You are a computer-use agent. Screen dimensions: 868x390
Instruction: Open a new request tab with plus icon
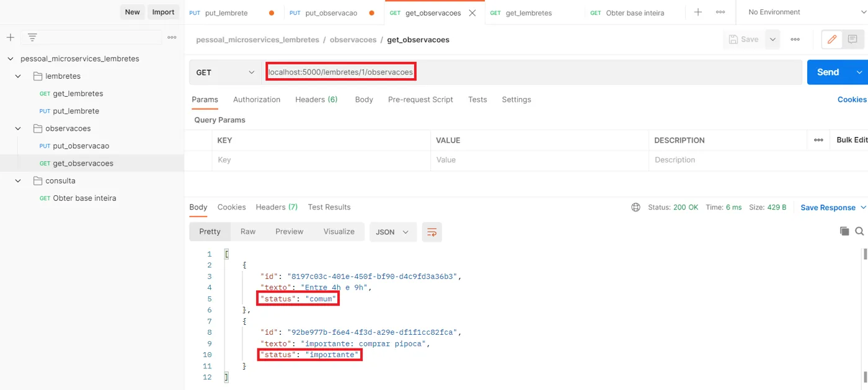pyautogui.click(x=698, y=12)
